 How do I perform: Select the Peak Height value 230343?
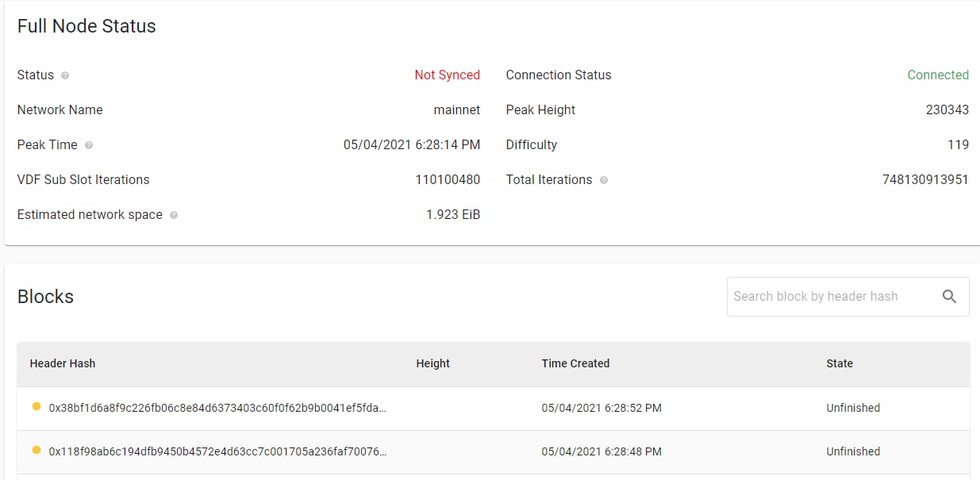[947, 110]
